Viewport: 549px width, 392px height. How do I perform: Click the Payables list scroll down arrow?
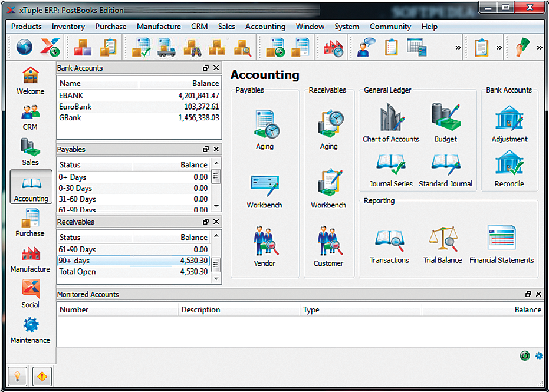click(216, 206)
